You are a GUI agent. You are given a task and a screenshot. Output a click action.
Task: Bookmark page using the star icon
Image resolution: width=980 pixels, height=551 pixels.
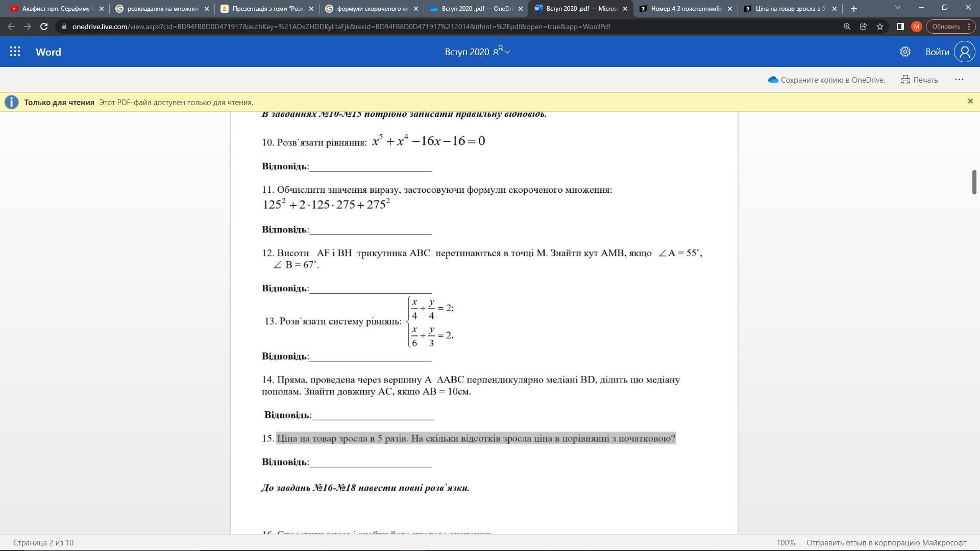pos(880,27)
